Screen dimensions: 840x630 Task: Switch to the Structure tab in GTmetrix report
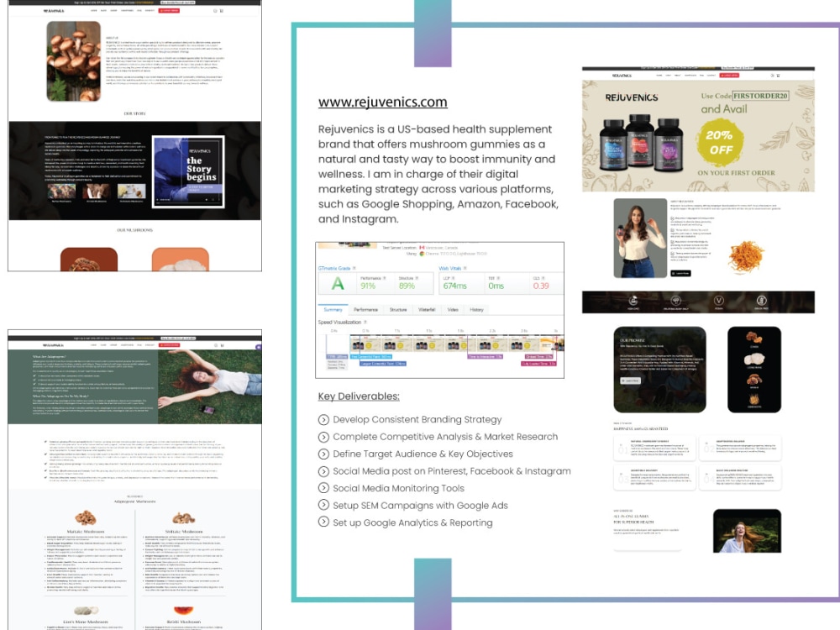point(398,310)
